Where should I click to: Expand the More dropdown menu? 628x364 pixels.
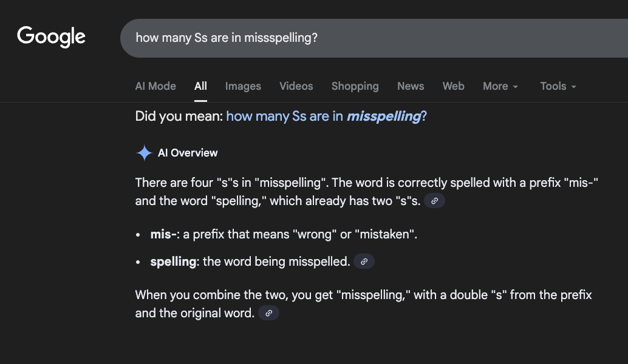click(x=500, y=86)
